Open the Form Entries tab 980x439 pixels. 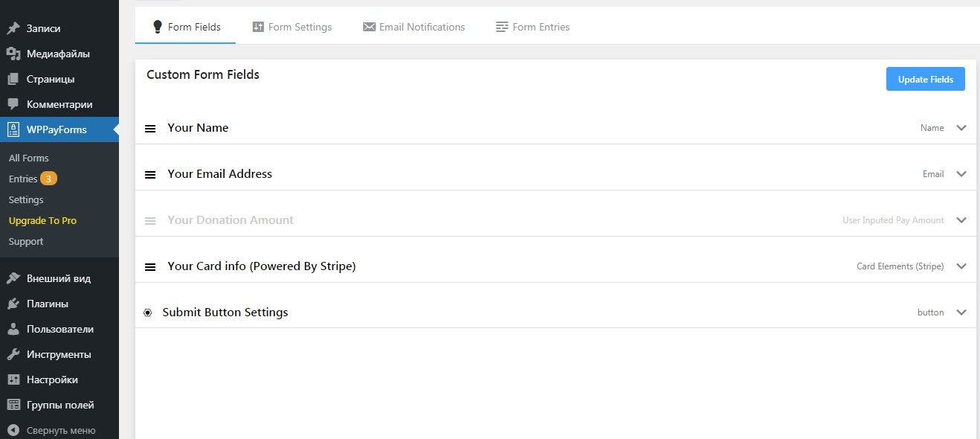[533, 27]
